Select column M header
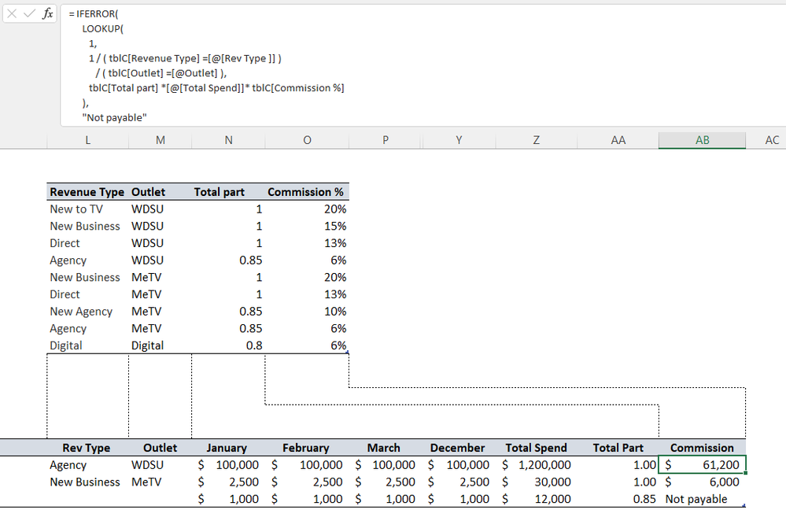The image size is (786, 532). click(x=161, y=140)
